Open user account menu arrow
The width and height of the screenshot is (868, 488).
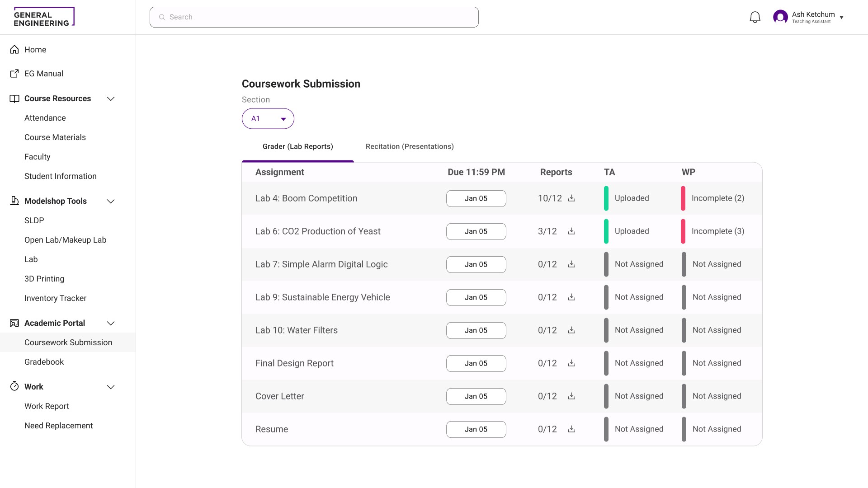[841, 18]
